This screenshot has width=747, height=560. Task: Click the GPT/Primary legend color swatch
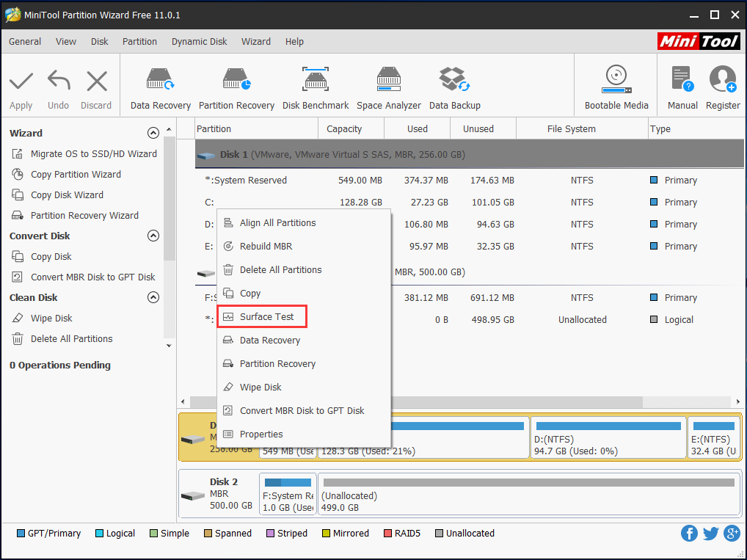(x=21, y=533)
